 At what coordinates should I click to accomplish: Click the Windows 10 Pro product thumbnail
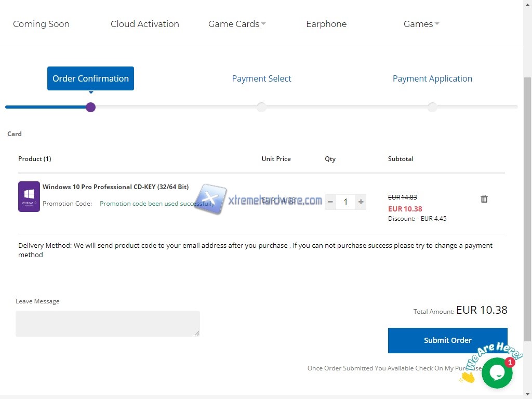click(x=29, y=196)
